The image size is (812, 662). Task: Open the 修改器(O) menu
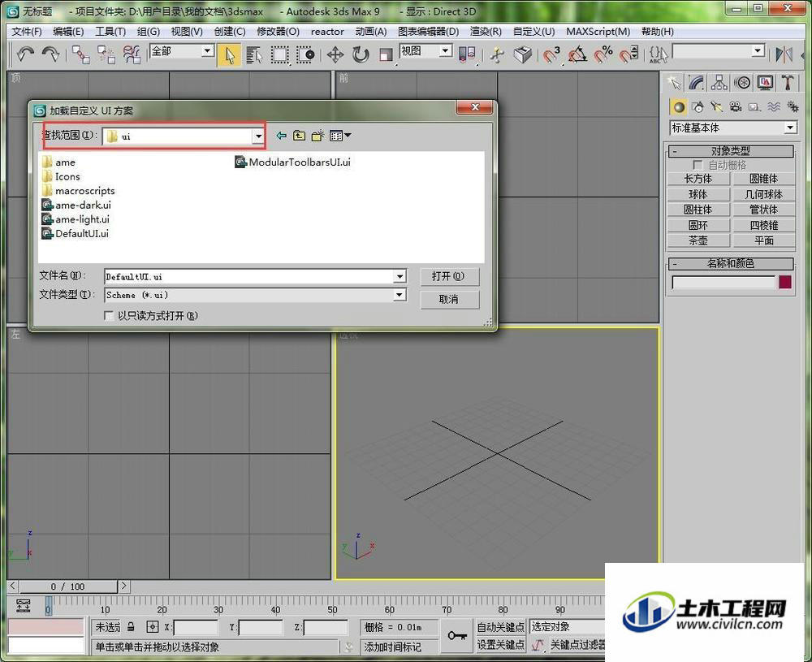coord(278,32)
